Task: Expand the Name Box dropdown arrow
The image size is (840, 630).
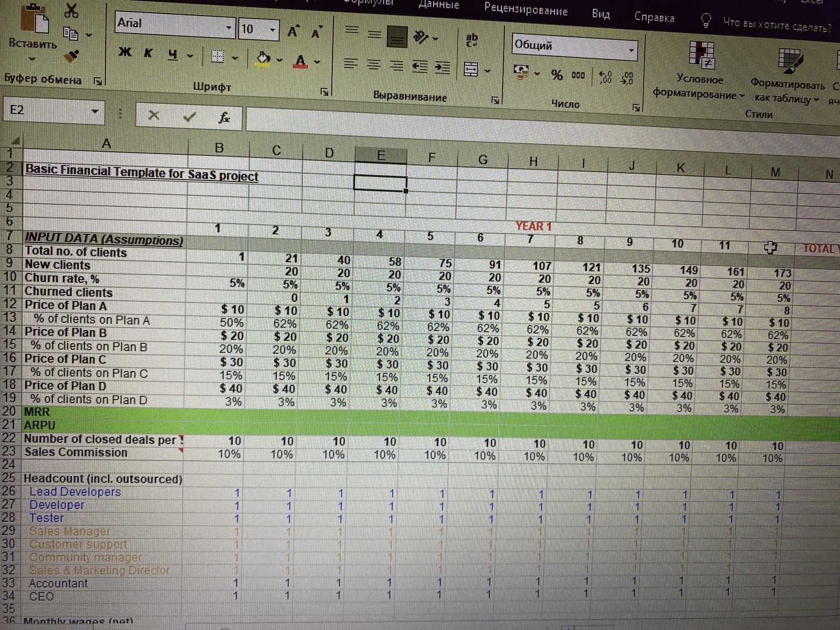Action: pos(94,111)
